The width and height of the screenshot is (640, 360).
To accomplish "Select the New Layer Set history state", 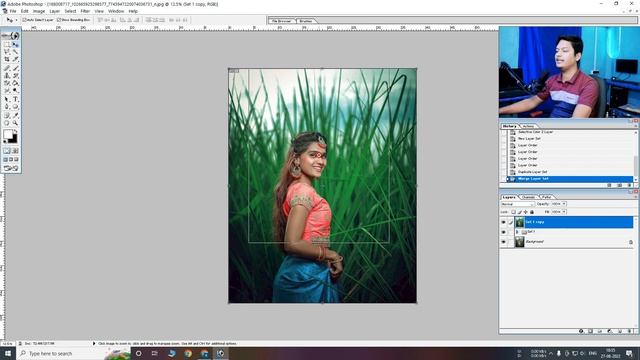I will click(x=569, y=139).
